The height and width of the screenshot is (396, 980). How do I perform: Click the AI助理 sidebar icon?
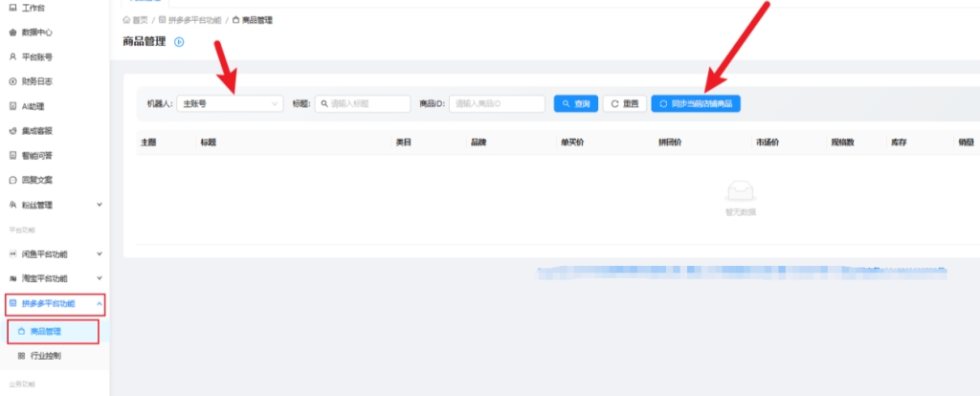(x=12, y=106)
